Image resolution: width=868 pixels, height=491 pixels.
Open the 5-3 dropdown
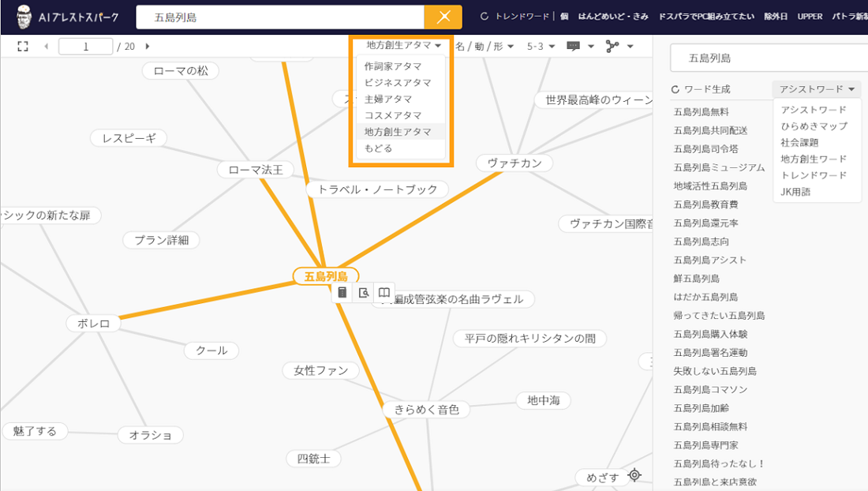tap(541, 47)
